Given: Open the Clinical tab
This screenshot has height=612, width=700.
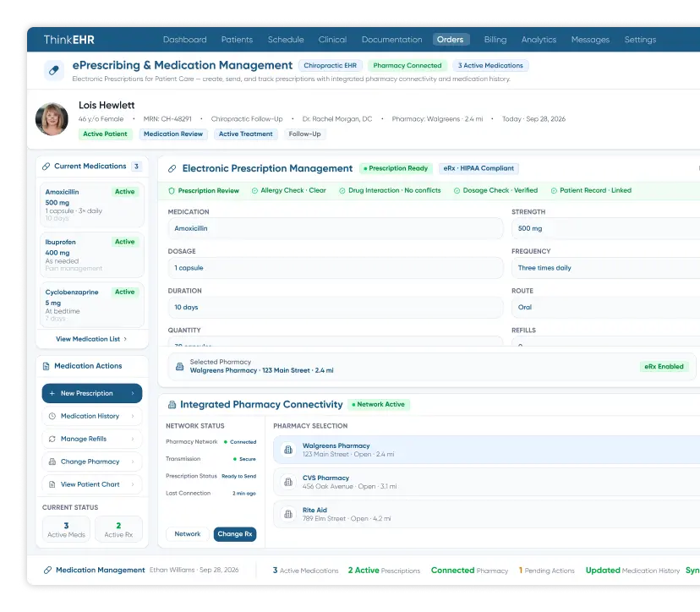Looking at the screenshot, I should pos(332,39).
